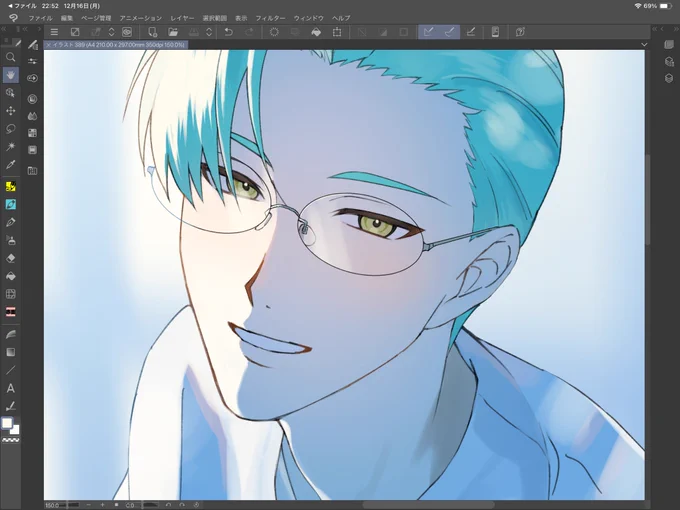The height and width of the screenshot is (510, 680).
Task: Select the Frame border tool with pink lines
Action: (10, 312)
